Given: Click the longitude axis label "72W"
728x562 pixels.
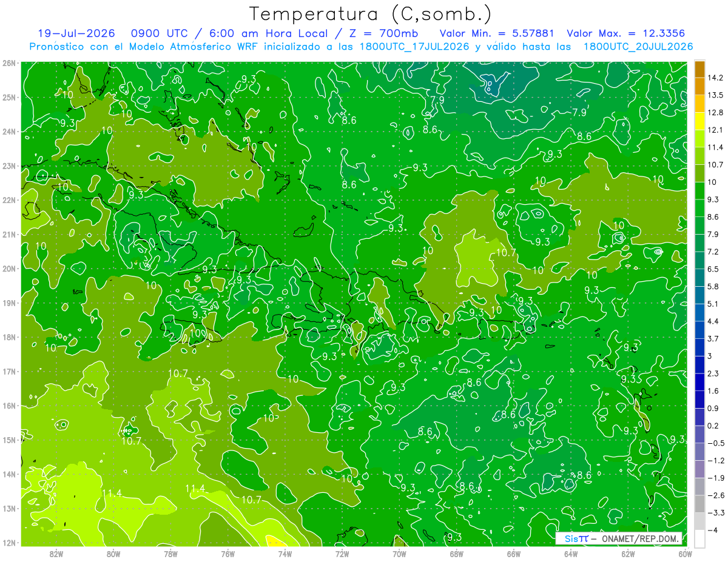Looking at the screenshot, I should [342, 554].
